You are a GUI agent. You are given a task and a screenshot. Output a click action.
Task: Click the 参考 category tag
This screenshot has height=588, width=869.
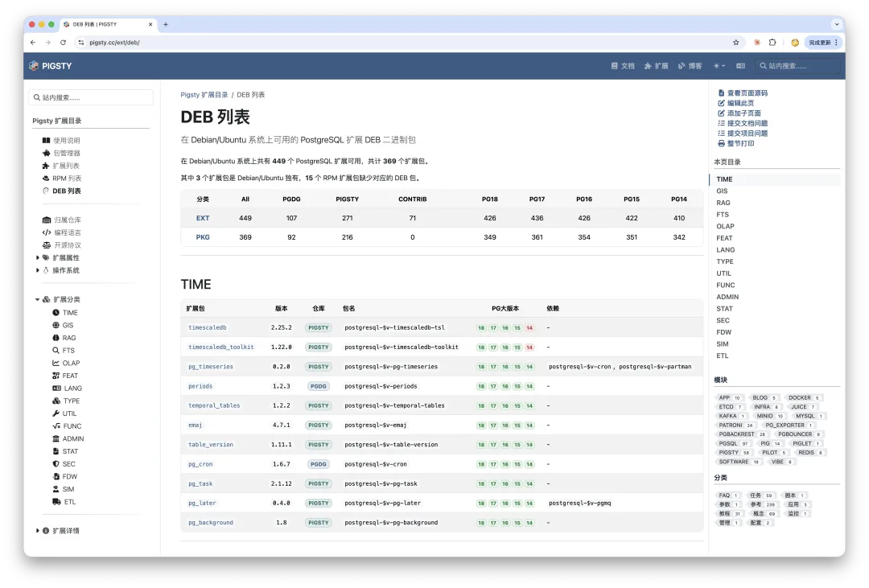[762, 505]
